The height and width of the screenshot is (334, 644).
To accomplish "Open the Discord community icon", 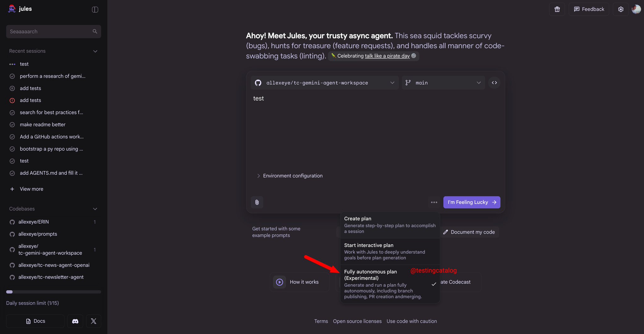I will [x=75, y=321].
